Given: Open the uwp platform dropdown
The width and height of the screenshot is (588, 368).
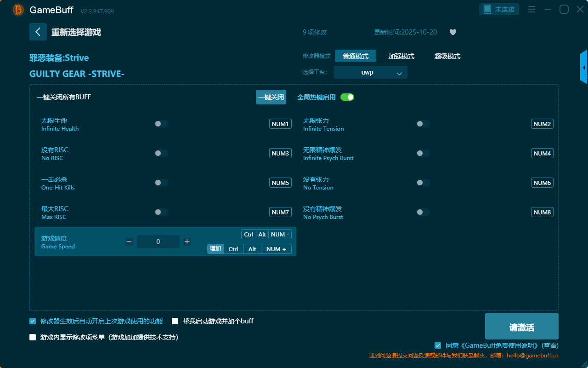Looking at the screenshot, I should [x=370, y=73].
